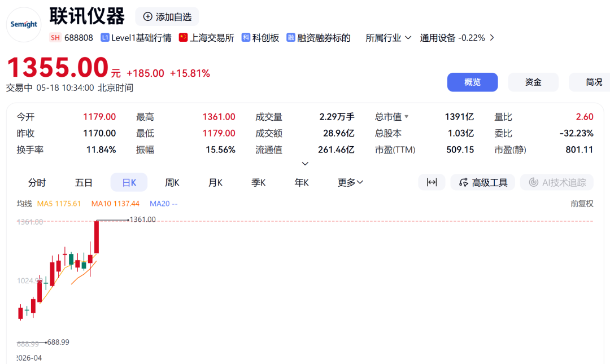Click the 科创板 badge icon

click(246, 37)
